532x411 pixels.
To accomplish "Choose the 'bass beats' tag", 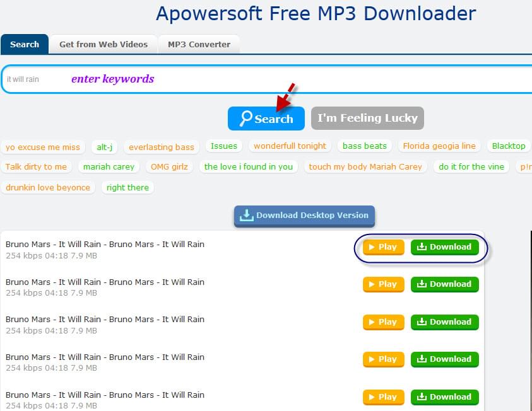I will [365, 146].
